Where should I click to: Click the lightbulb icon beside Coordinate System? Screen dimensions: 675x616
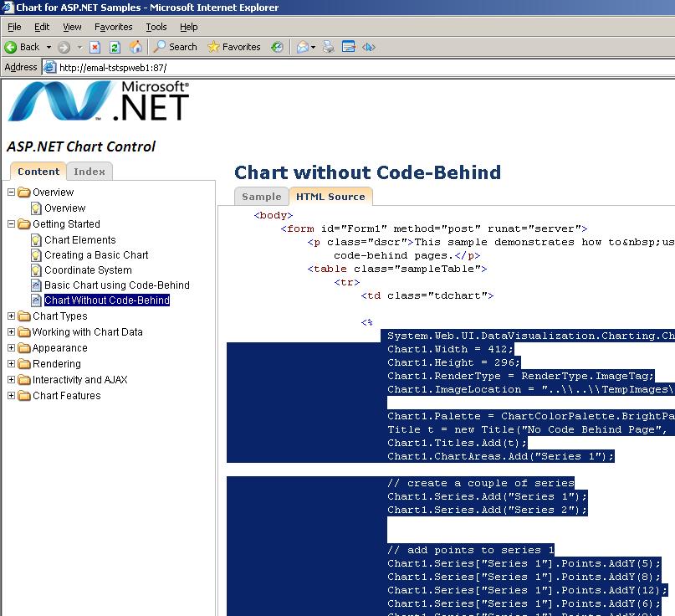36,270
